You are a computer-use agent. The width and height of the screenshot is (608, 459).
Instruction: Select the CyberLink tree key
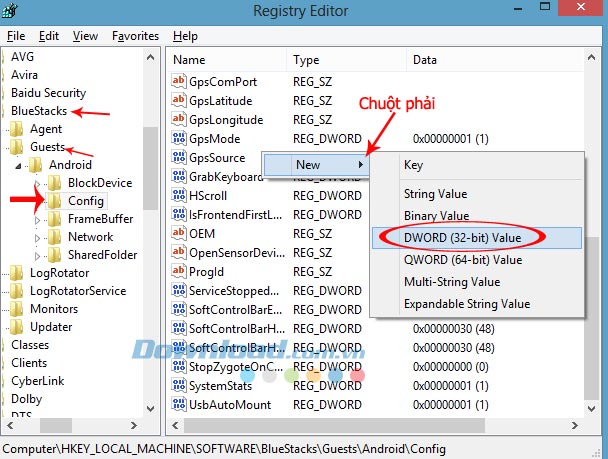pyautogui.click(x=38, y=381)
